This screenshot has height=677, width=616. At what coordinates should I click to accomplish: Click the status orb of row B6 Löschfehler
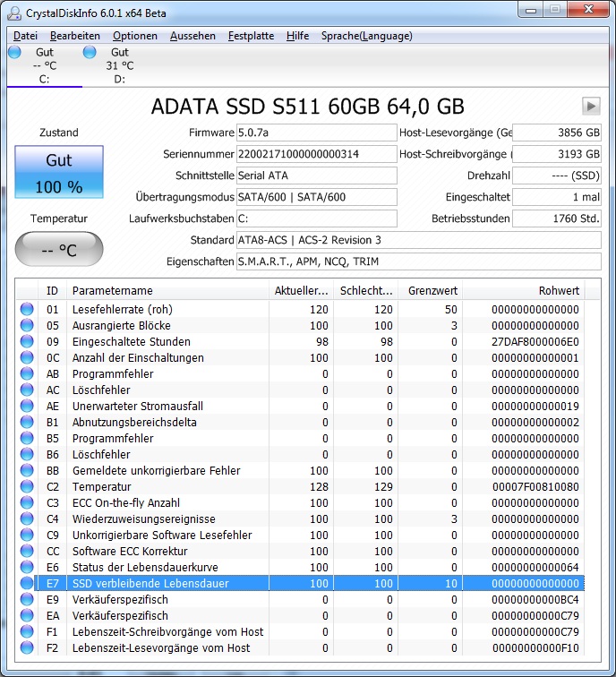coord(27,454)
